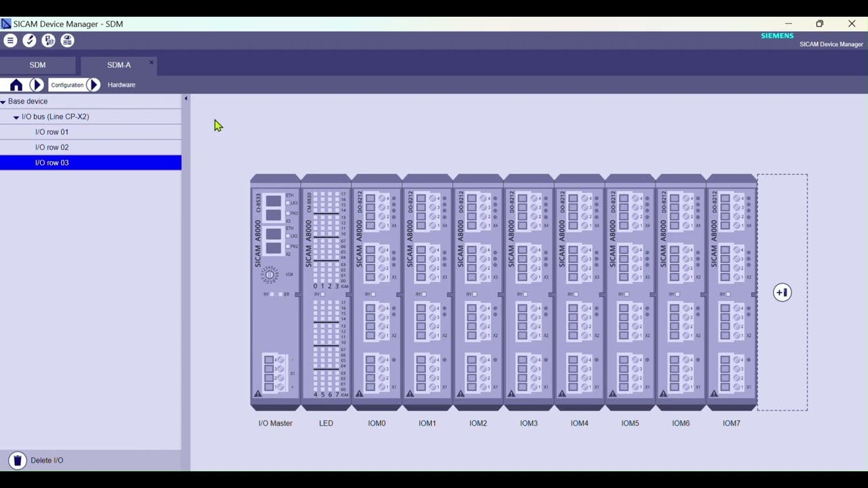Click the "LED" module label
868x488 pixels.
[x=326, y=423]
